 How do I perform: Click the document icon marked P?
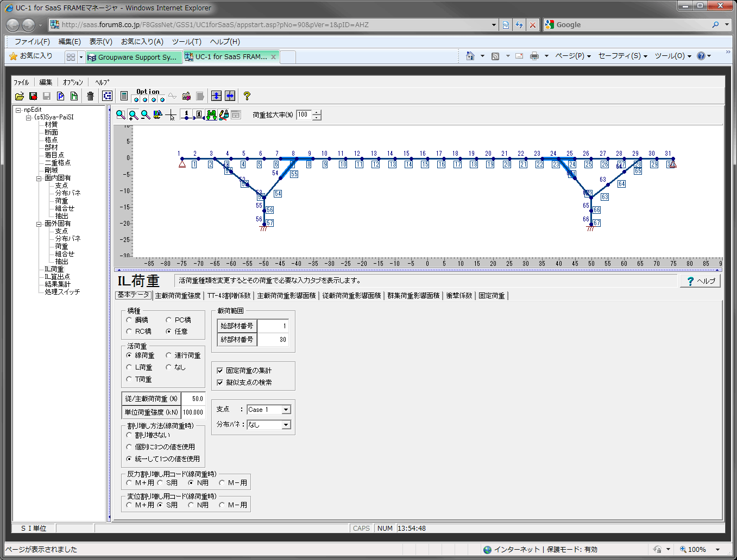coord(60,96)
